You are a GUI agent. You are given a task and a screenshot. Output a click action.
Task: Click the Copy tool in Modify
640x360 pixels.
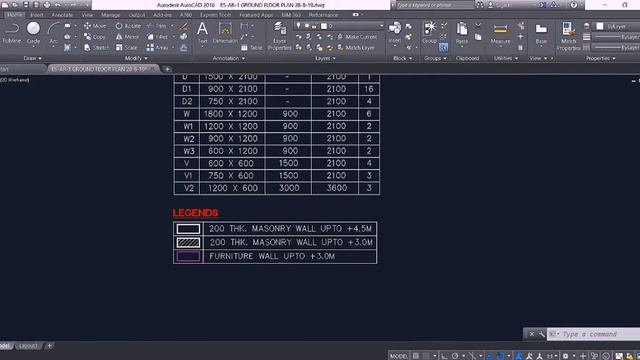pyautogui.click(x=95, y=37)
